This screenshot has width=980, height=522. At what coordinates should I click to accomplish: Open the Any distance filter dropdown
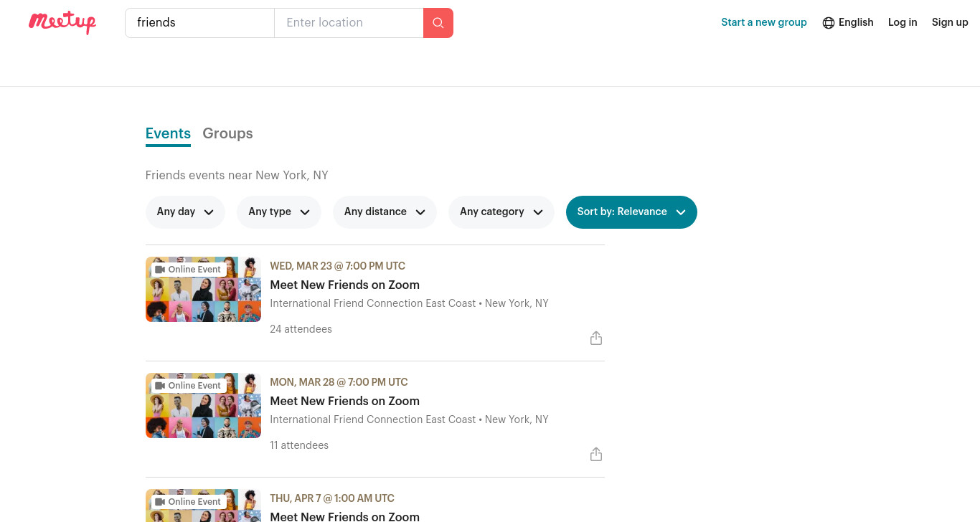pos(385,212)
